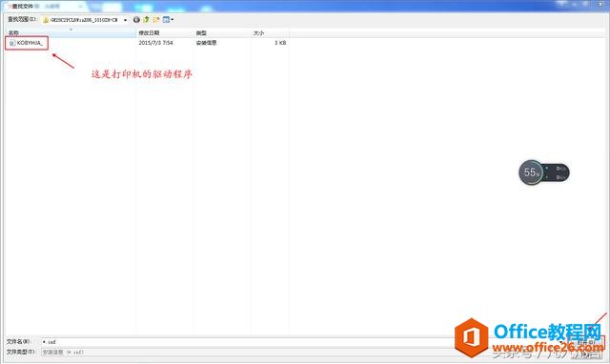The image size is (610, 364).
Task: Close the find file dialog
Action: (x=600, y=4)
